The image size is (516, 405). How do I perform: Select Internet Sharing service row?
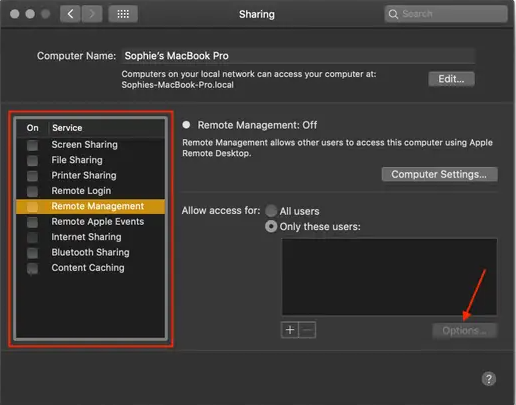(x=91, y=237)
